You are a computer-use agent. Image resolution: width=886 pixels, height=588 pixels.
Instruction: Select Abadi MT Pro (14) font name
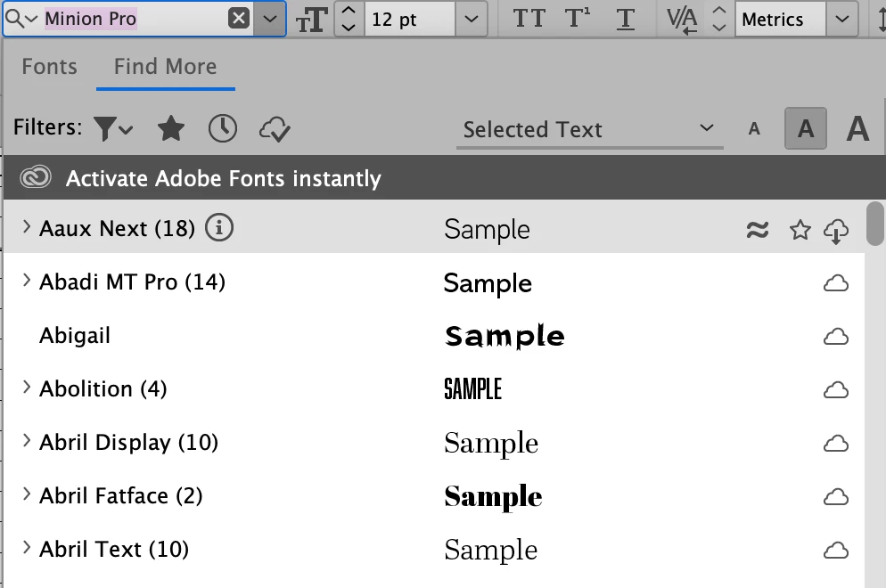tap(132, 282)
